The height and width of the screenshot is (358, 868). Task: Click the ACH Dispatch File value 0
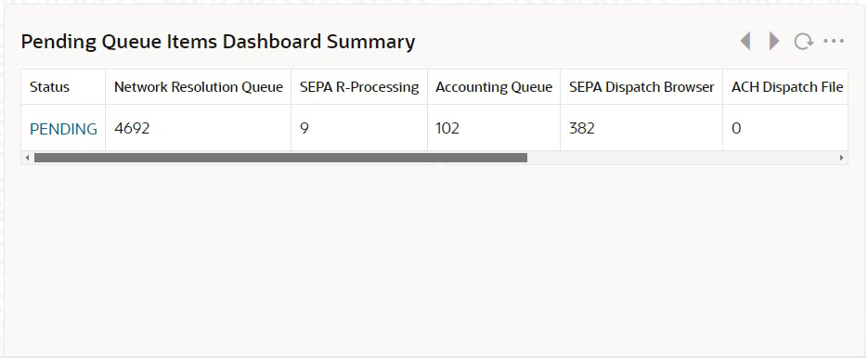point(736,128)
